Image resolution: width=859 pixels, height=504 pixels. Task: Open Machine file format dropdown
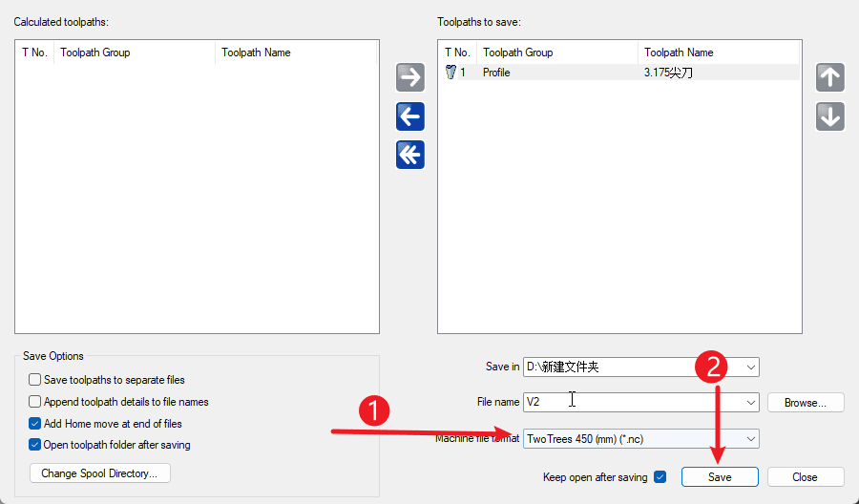point(751,438)
